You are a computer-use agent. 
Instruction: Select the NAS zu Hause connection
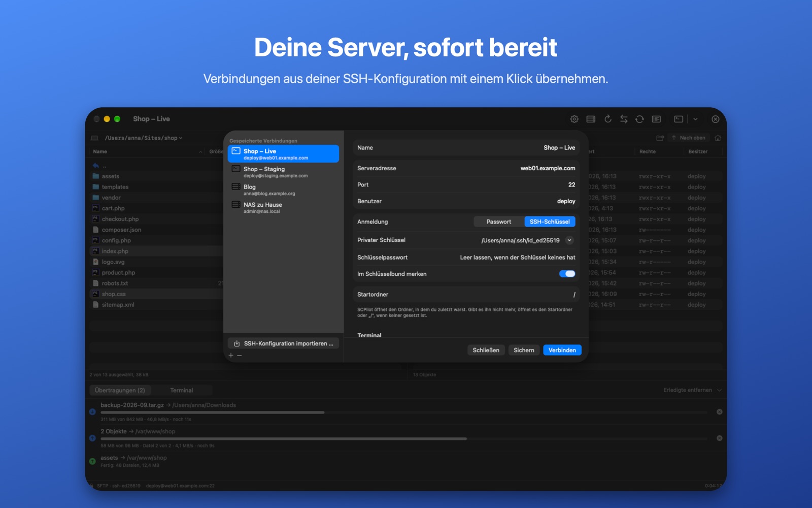283,207
